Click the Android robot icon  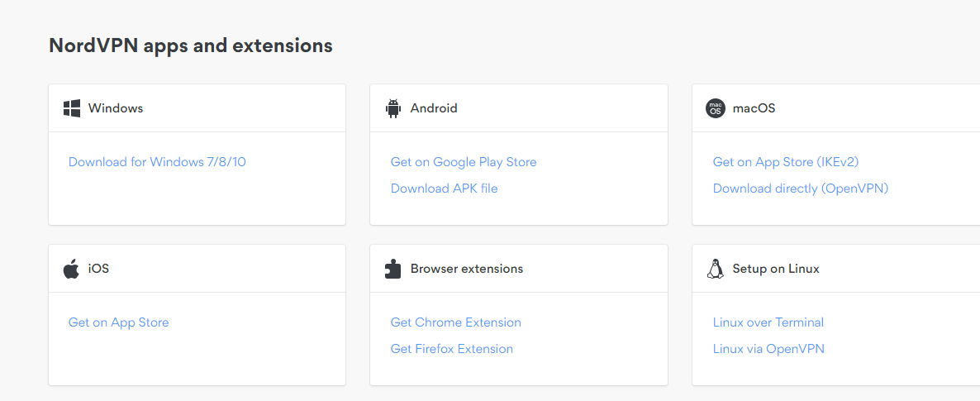click(393, 108)
